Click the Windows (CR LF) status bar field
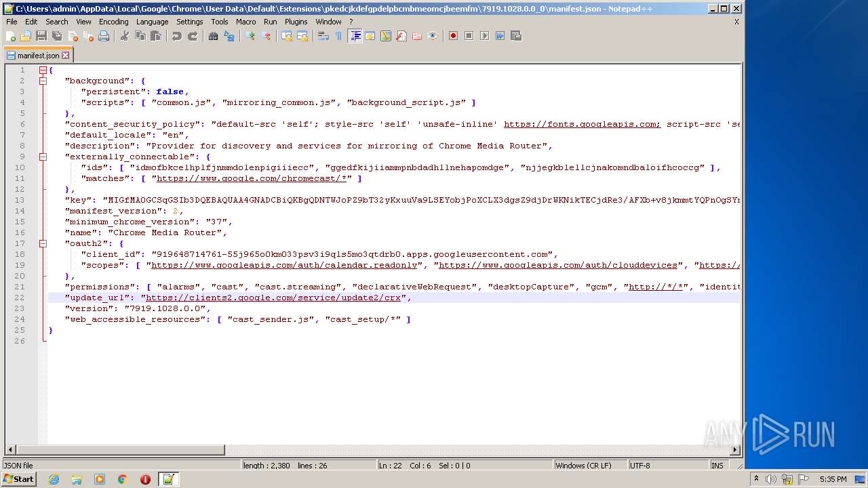Screen dimensions: 868x488 590,466
